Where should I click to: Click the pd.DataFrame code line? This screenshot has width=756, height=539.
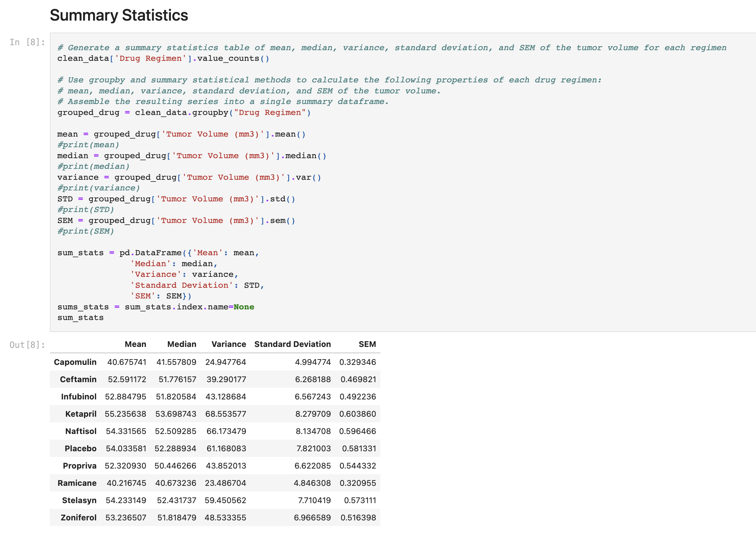point(158,253)
